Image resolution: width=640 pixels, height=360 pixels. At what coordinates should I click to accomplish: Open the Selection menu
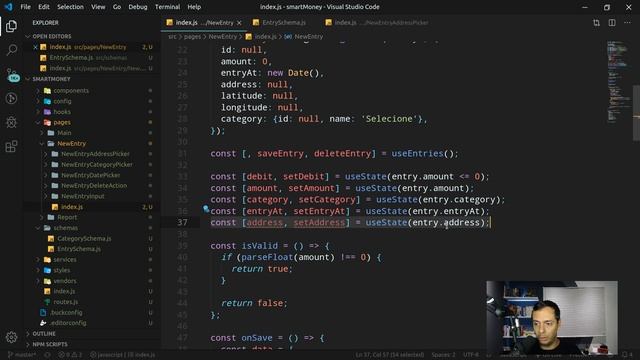coord(70,7)
